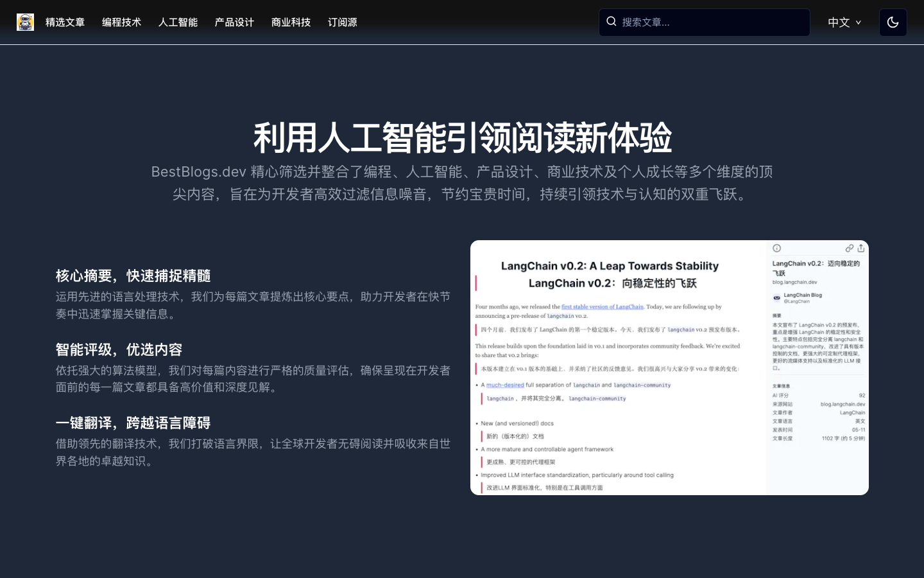
Task: Go to the 编程技术 section
Action: [121, 22]
